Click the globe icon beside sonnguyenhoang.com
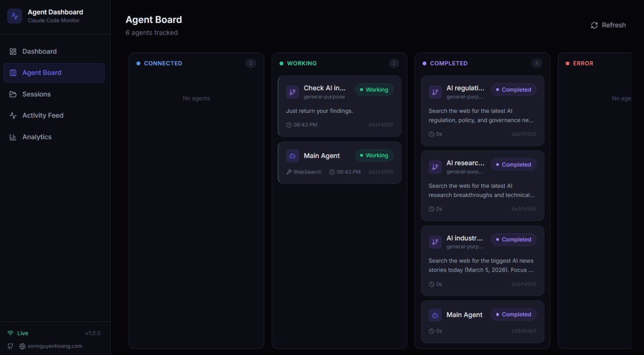 click(22, 346)
